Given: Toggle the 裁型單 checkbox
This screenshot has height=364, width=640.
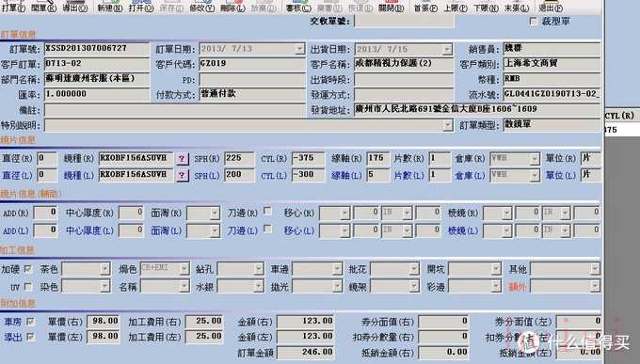Looking at the screenshot, I should [x=533, y=22].
